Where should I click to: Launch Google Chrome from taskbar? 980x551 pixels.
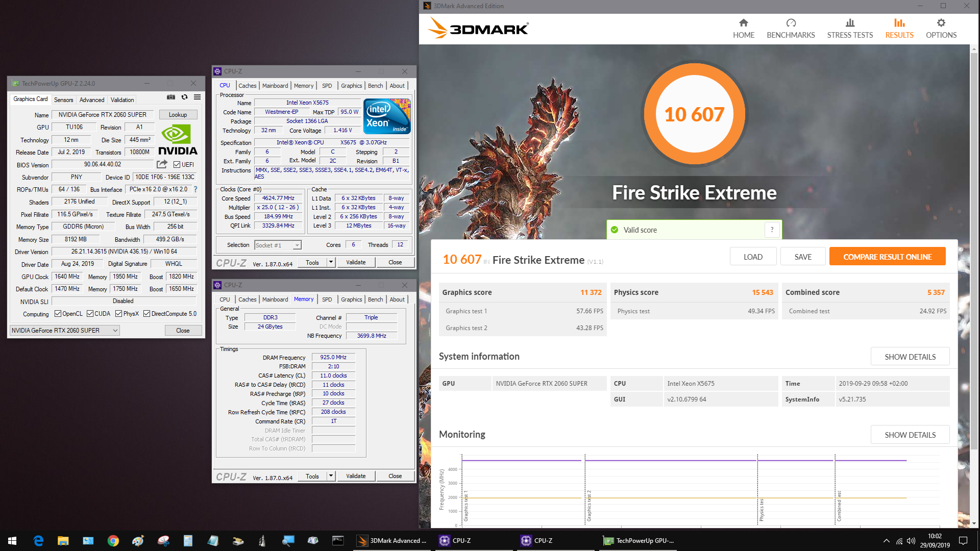[113, 541]
